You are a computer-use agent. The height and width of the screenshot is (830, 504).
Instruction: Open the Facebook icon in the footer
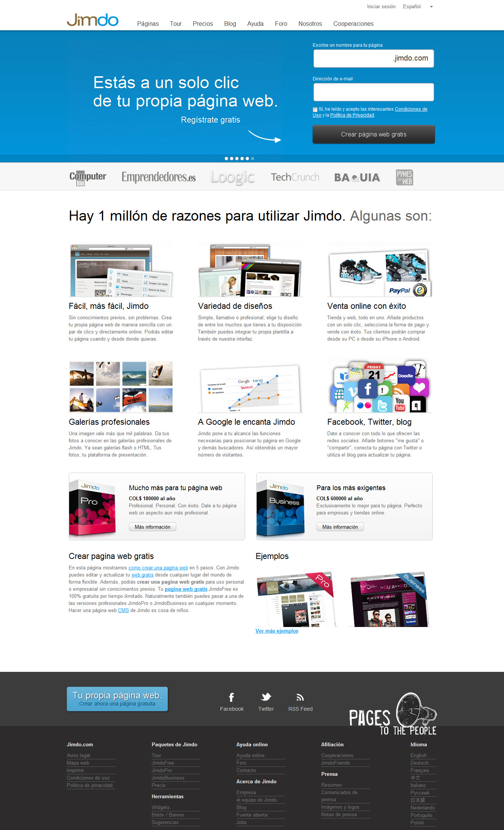point(232,697)
